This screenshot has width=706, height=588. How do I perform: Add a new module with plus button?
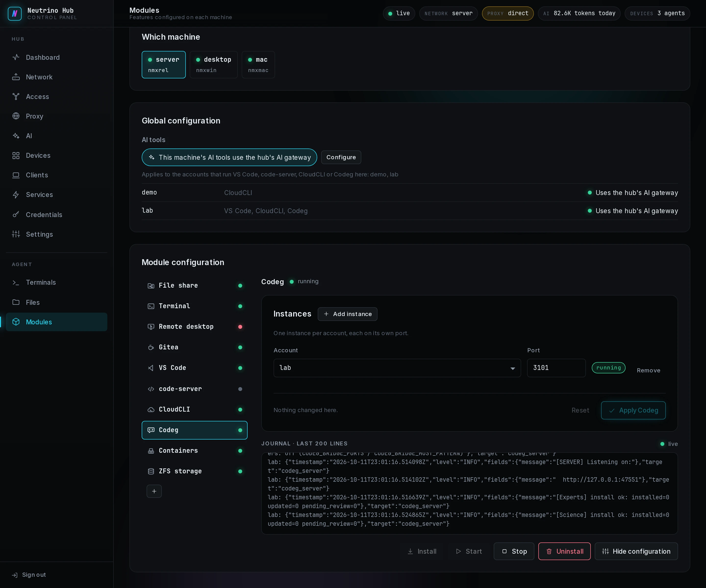click(x=154, y=491)
